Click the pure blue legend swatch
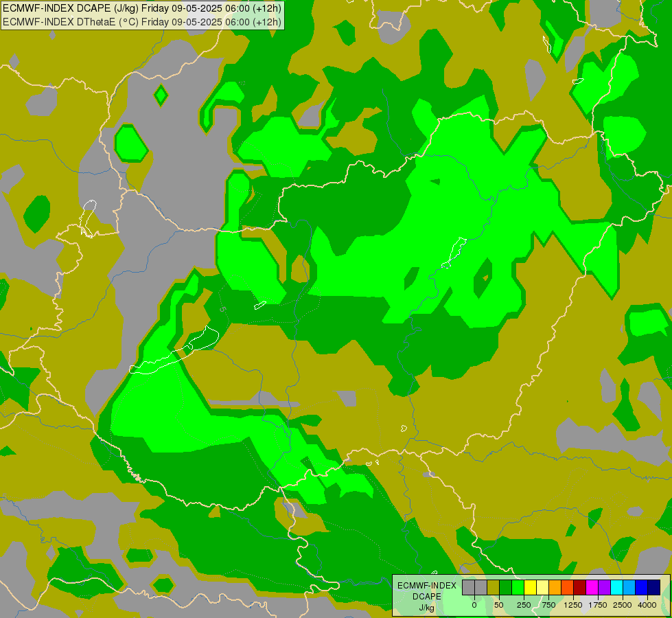Screen dimensions: 672x618 (642, 588)
